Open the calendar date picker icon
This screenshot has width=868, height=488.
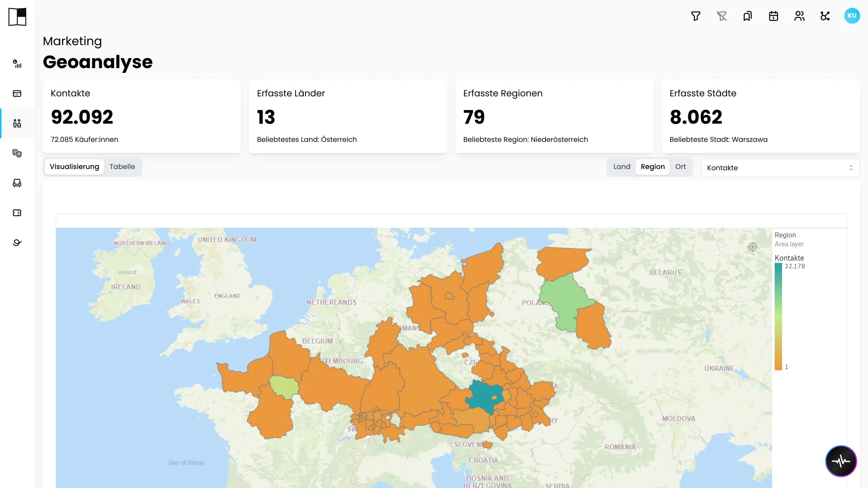click(773, 16)
